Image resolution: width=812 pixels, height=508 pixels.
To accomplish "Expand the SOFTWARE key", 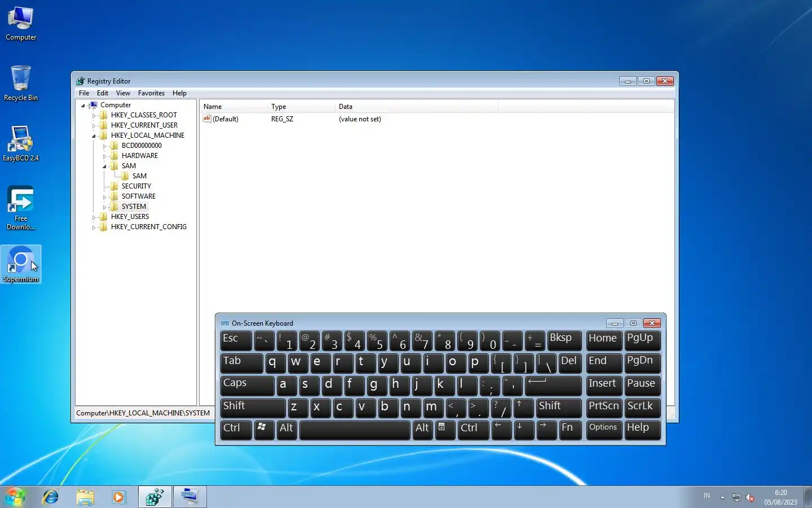I will pyautogui.click(x=104, y=197).
